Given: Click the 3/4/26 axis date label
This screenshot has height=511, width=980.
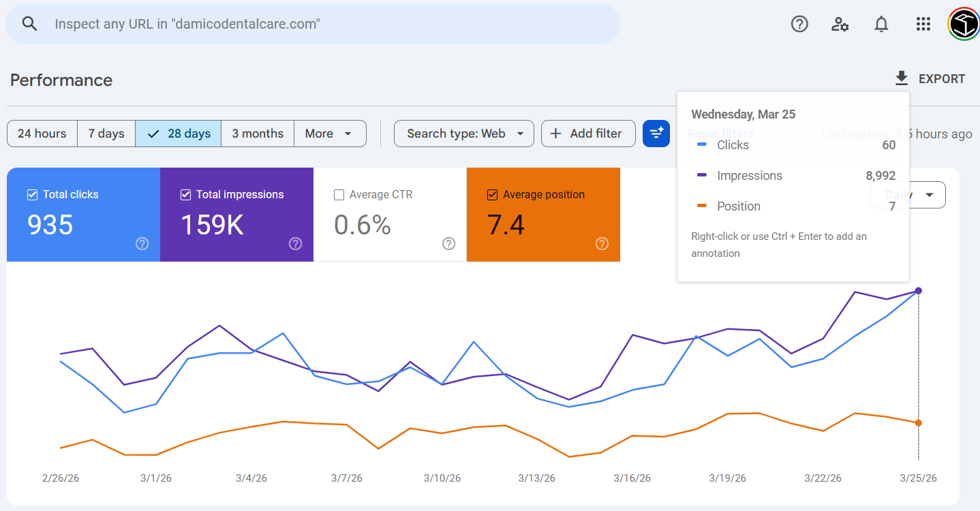Looking at the screenshot, I should 251,478.
